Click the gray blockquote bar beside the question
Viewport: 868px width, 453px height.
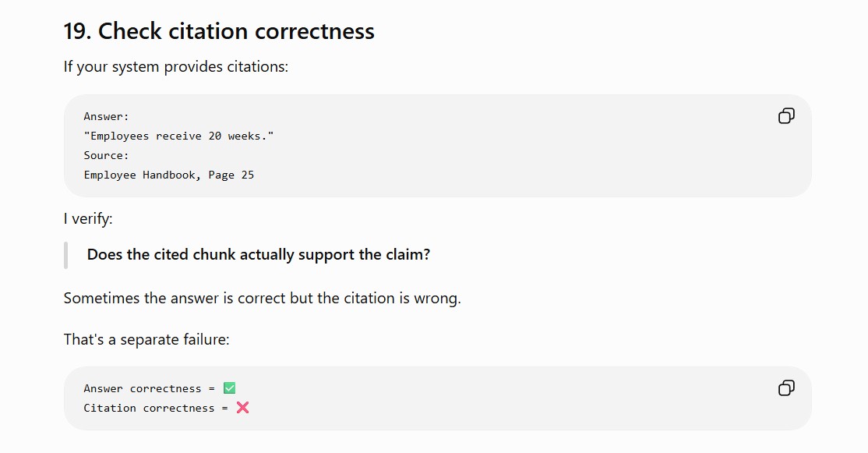[x=66, y=255]
